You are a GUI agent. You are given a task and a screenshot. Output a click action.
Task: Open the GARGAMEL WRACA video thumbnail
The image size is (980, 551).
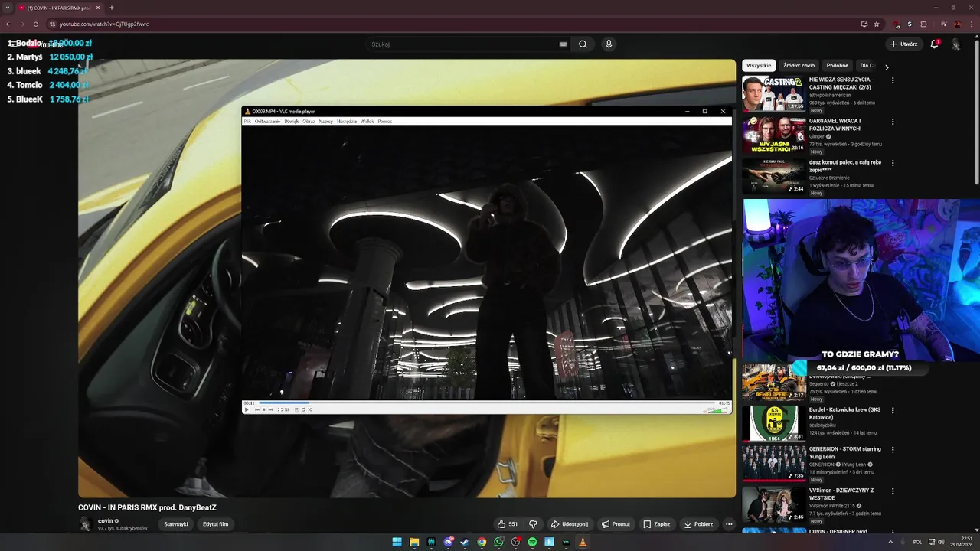774,135
